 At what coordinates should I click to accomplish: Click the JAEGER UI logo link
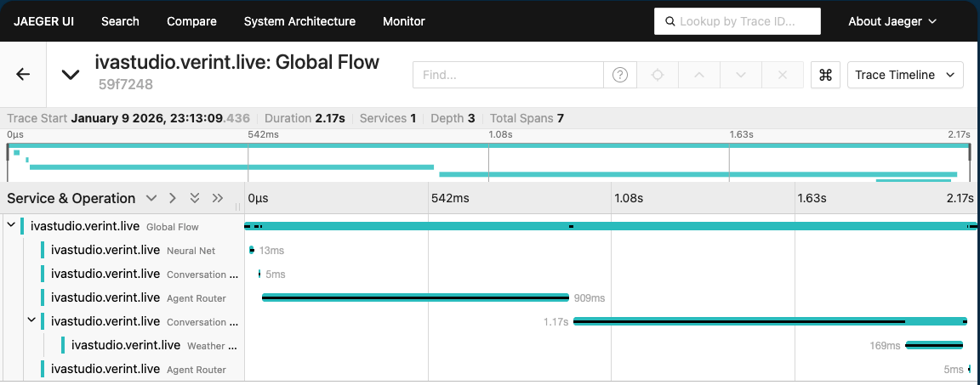click(x=43, y=21)
